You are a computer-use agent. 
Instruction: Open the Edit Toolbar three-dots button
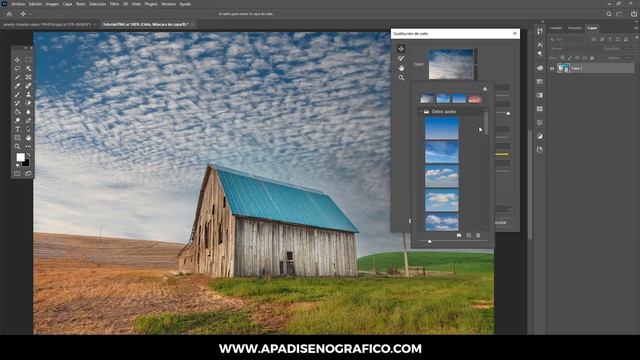point(28,147)
